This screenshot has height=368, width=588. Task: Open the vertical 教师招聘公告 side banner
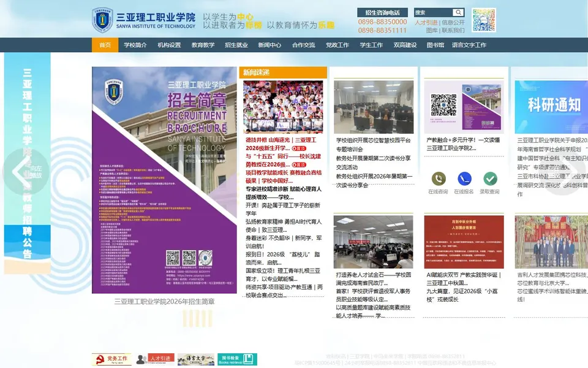click(x=28, y=163)
